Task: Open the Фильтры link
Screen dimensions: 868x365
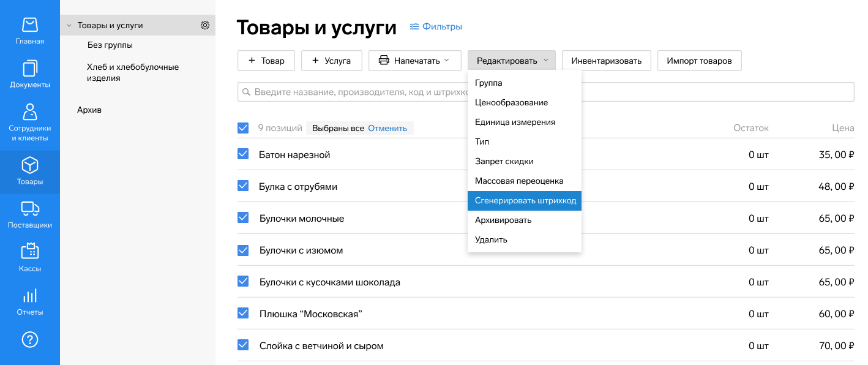Action: point(442,26)
